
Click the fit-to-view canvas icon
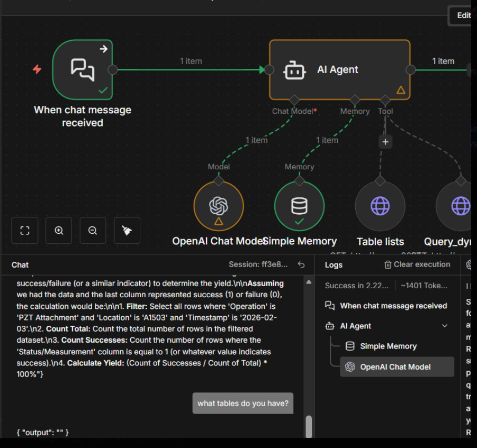[x=24, y=231]
